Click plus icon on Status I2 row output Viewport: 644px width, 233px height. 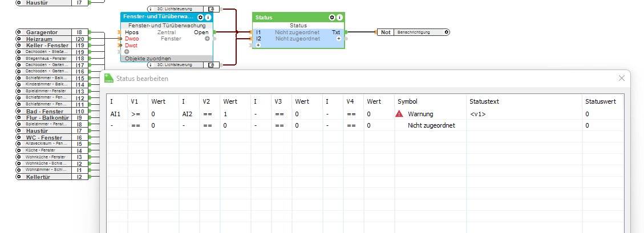(339, 39)
